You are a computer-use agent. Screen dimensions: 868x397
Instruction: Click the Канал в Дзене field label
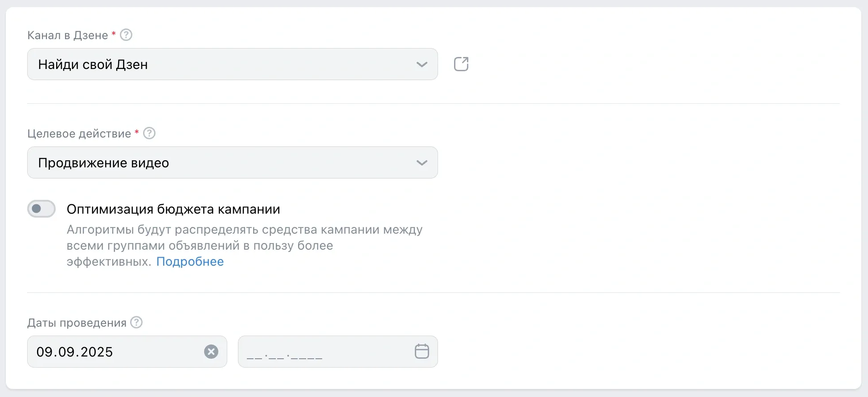click(x=68, y=35)
